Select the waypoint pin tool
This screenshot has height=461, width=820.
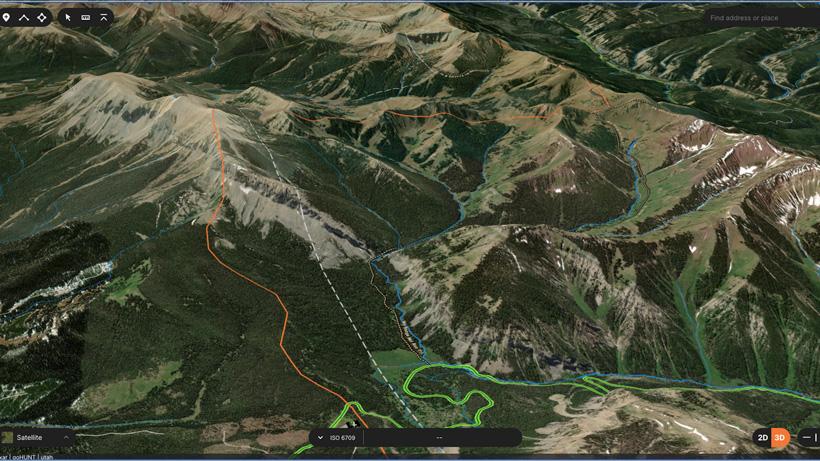pyautogui.click(x=6, y=18)
